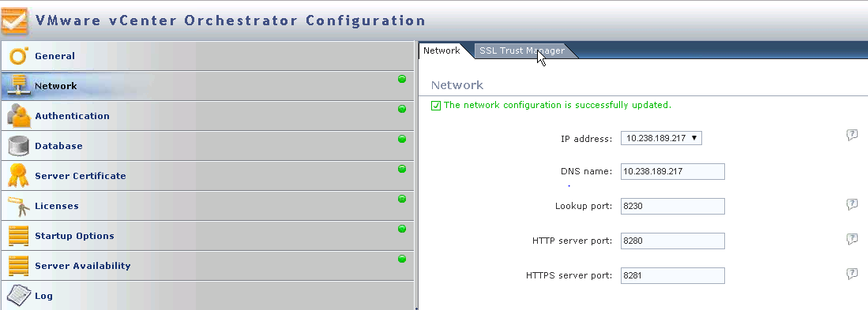Viewport: 868px width, 310px height.
Task: Click help icon beside IP address
Action: tap(852, 135)
